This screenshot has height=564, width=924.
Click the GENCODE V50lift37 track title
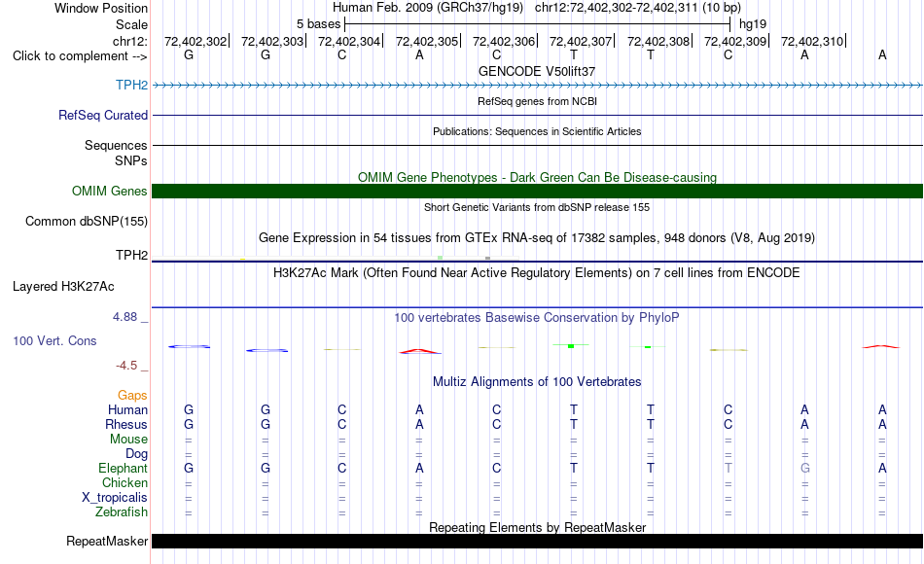point(537,71)
